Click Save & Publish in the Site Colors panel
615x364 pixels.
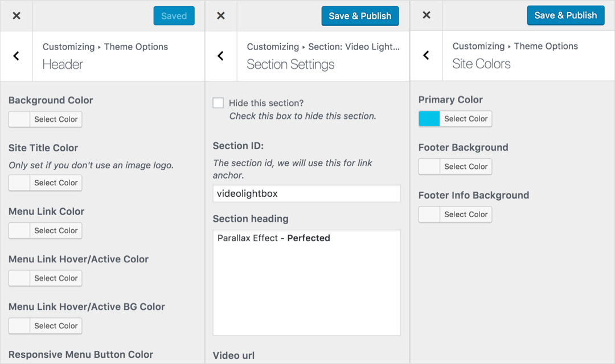click(x=565, y=15)
